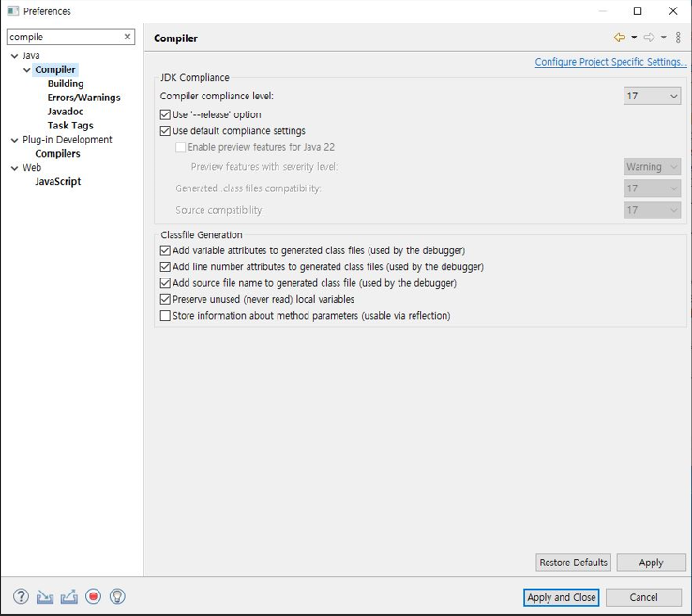Open Generated .class files compatibility dropdown
Viewport: 692px width, 616px height.
click(652, 188)
